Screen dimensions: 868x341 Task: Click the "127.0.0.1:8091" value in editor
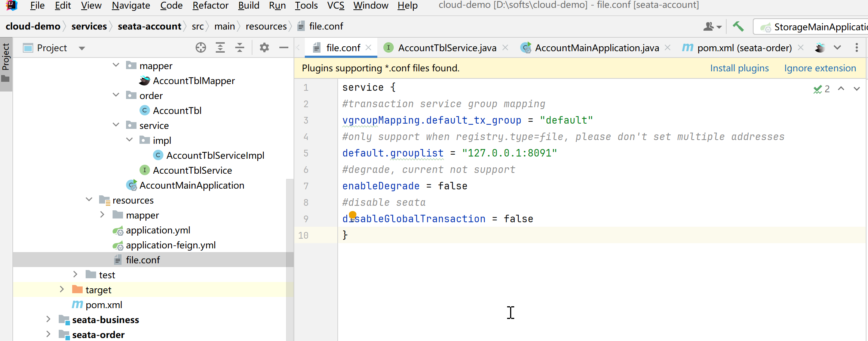(x=509, y=153)
